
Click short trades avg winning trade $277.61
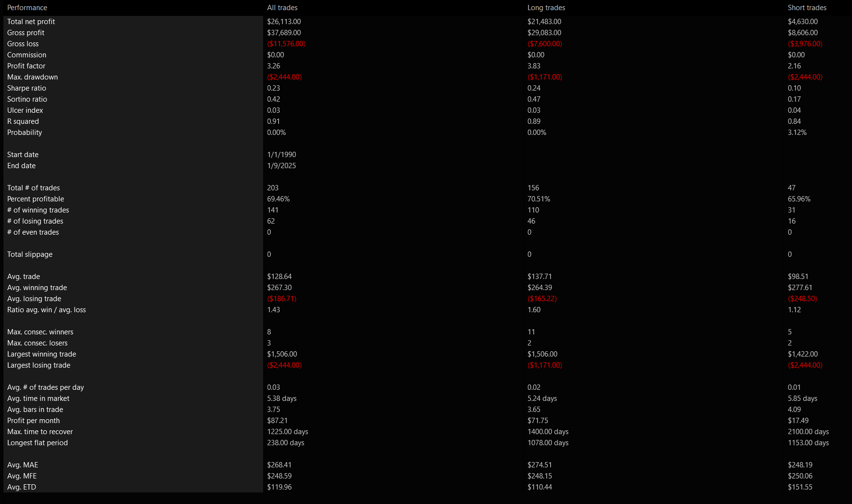[800, 288]
